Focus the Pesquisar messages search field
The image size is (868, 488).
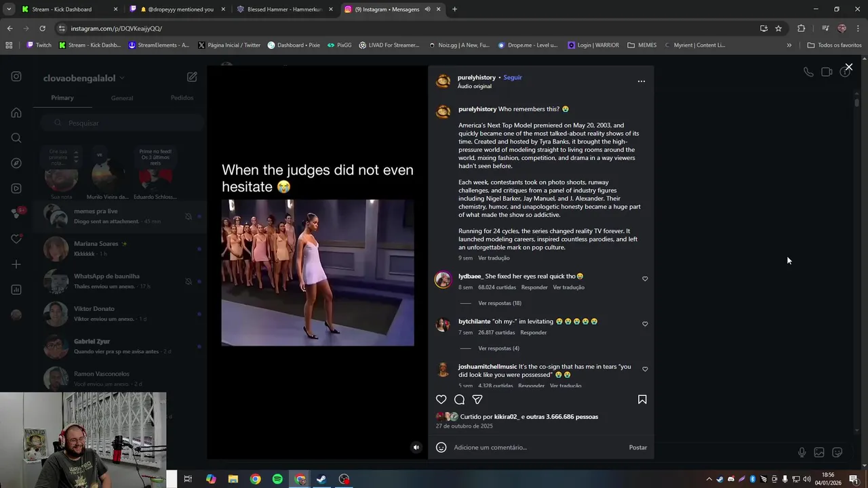pyautogui.click(x=122, y=123)
